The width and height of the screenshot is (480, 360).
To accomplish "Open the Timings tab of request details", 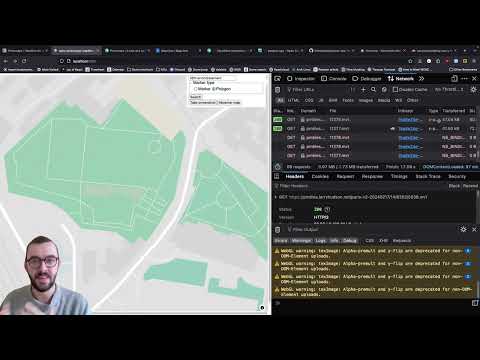I will [399, 176].
